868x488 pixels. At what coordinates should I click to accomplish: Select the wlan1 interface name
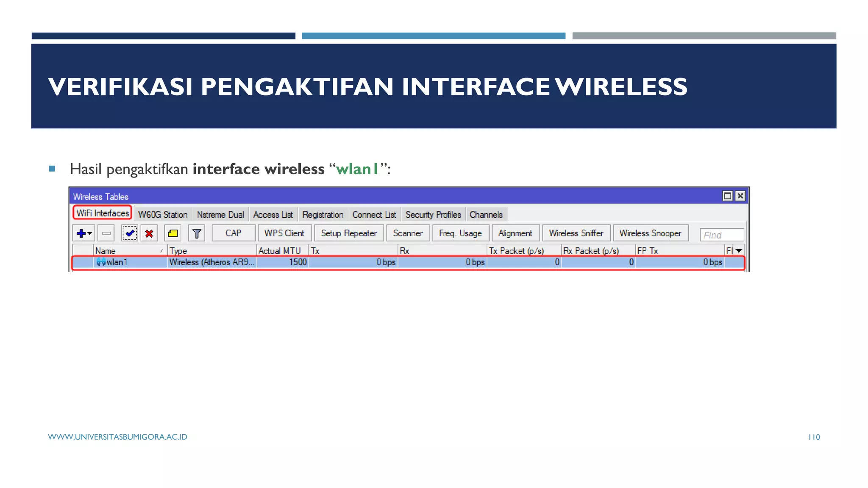click(117, 262)
